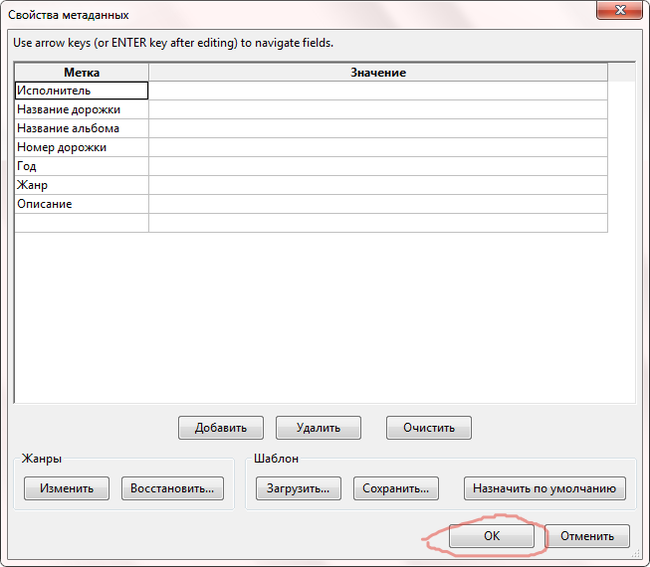Select the Год value cell
This screenshot has height=567, width=650.
(x=378, y=167)
